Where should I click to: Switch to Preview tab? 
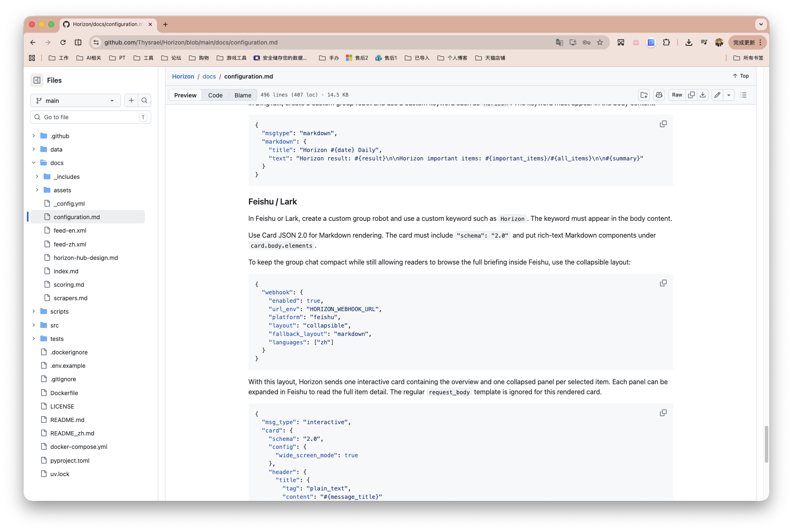point(185,95)
